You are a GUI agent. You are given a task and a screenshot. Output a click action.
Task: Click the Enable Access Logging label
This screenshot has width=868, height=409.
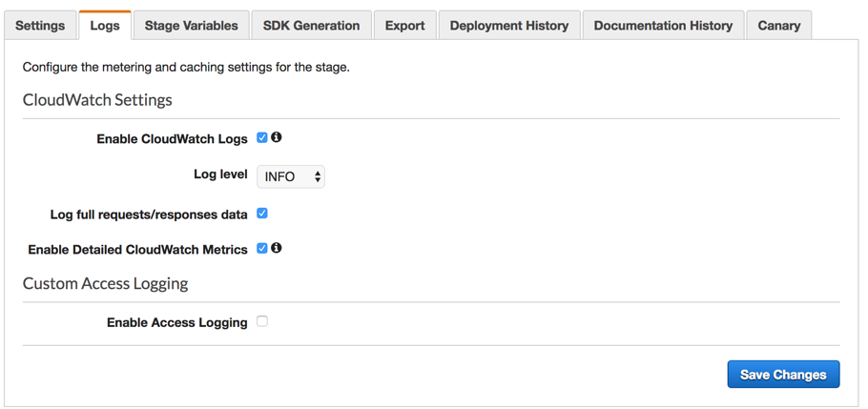[x=176, y=323]
